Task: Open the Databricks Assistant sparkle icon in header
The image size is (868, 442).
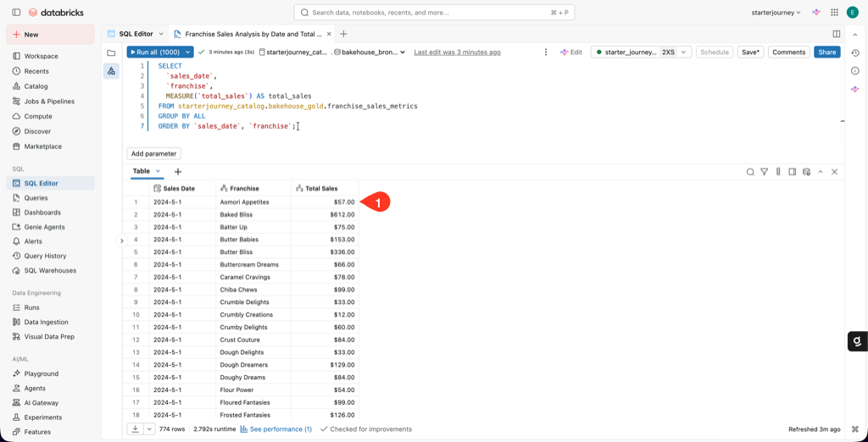Action: 816,12
